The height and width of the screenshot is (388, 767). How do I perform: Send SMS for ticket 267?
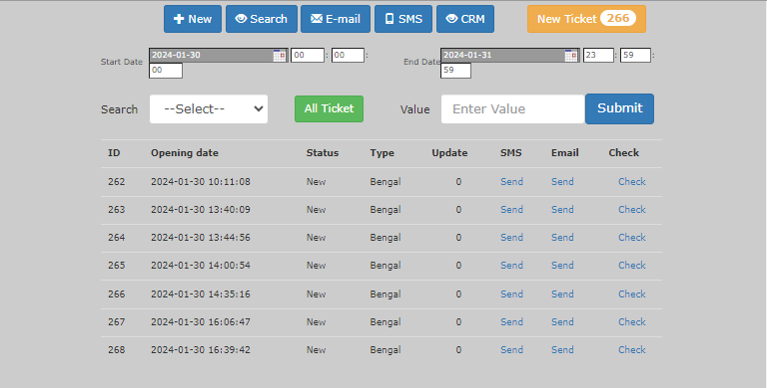pos(512,322)
